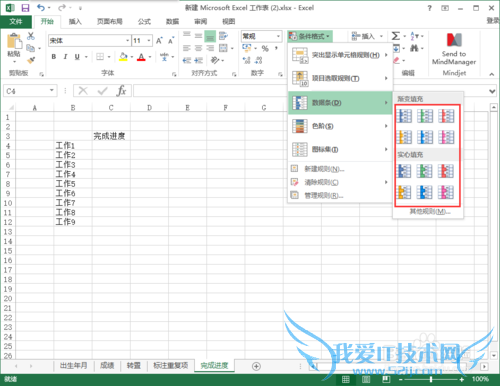Image resolution: width=500 pixels, height=386 pixels.
Task: Open the File tab
Action: tap(16, 22)
